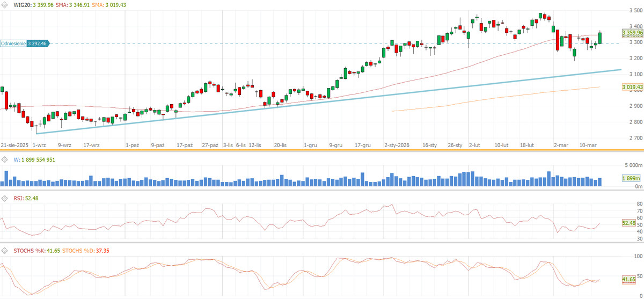
Task: Click the 26-sty date label
Action: [x=455, y=145]
